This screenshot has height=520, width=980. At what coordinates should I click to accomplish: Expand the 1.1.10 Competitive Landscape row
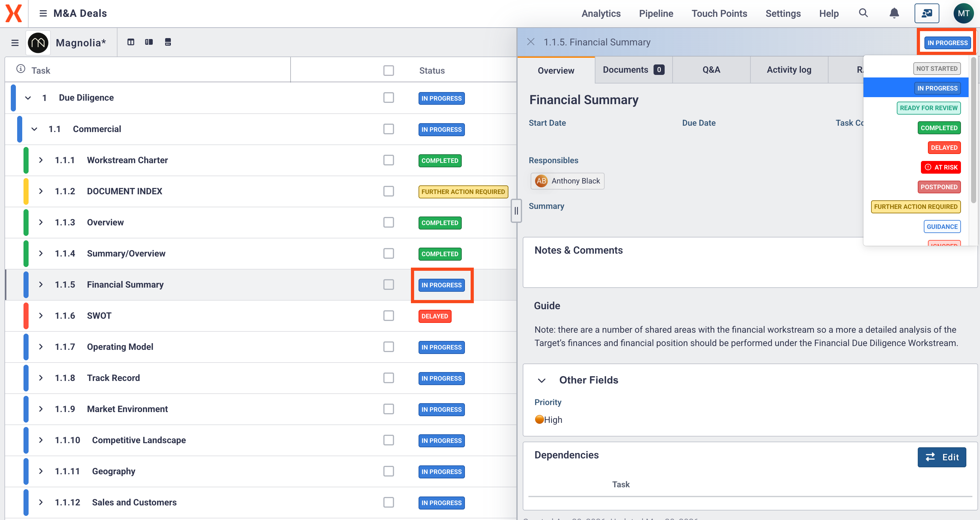click(x=41, y=440)
